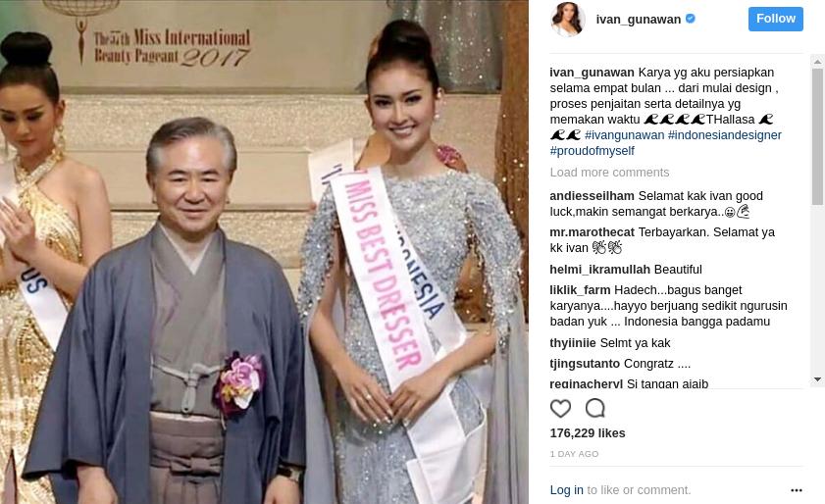Expand Load more comments
The image size is (825, 504).
609,173
